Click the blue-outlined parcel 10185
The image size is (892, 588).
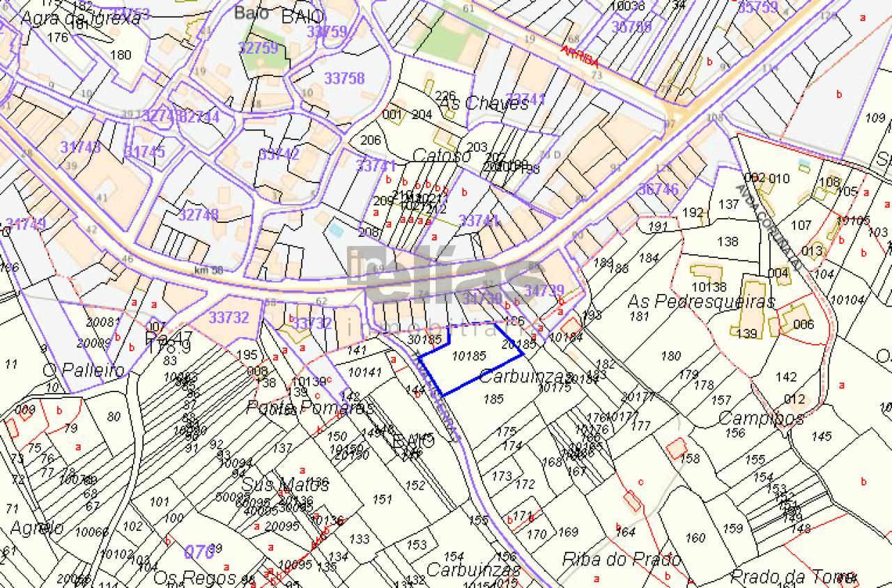click(x=469, y=356)
